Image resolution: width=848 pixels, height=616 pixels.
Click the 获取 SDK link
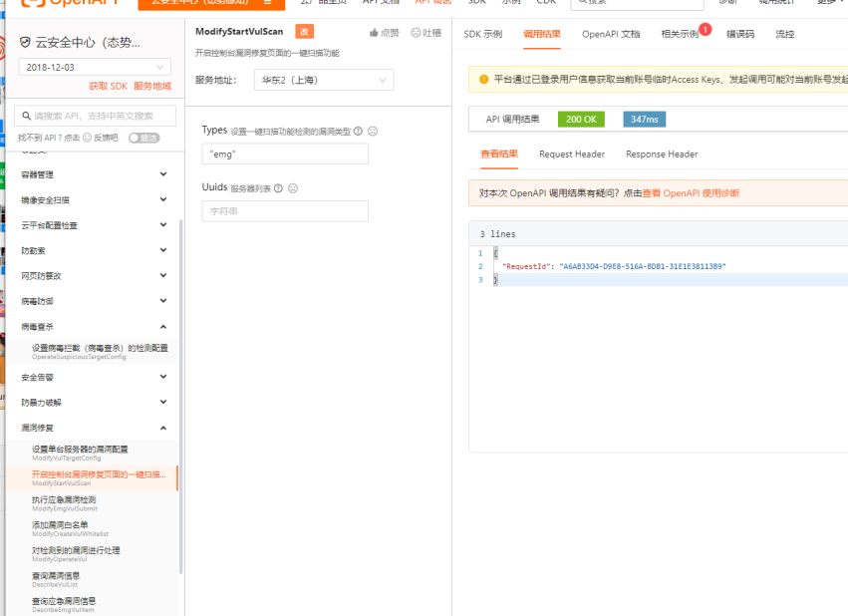(x=109, y=86)
